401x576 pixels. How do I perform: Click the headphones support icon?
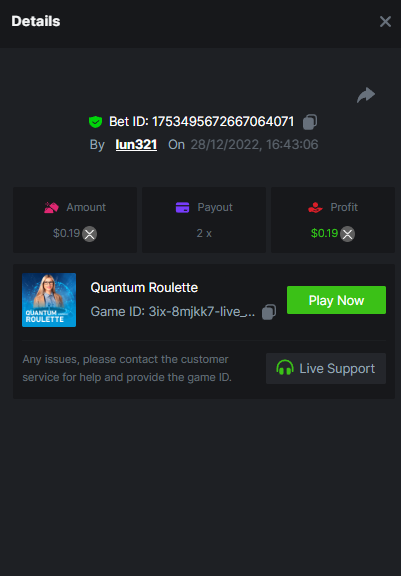285,368
